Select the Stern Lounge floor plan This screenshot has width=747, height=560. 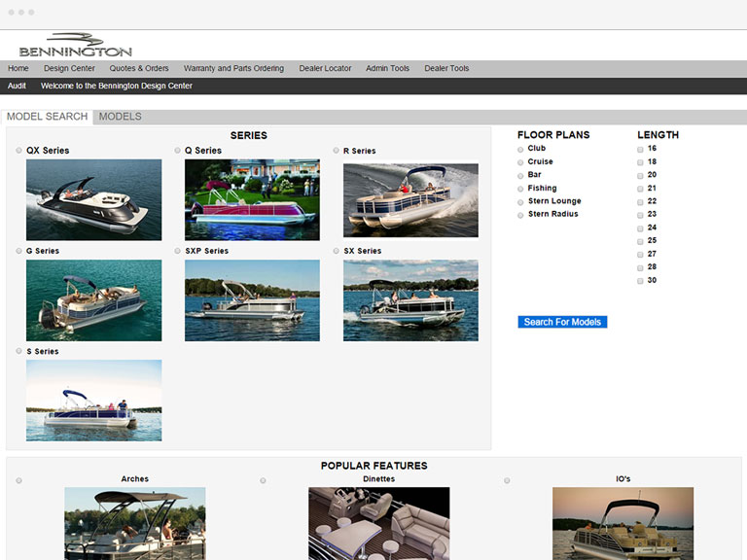[x=521, y=201]
